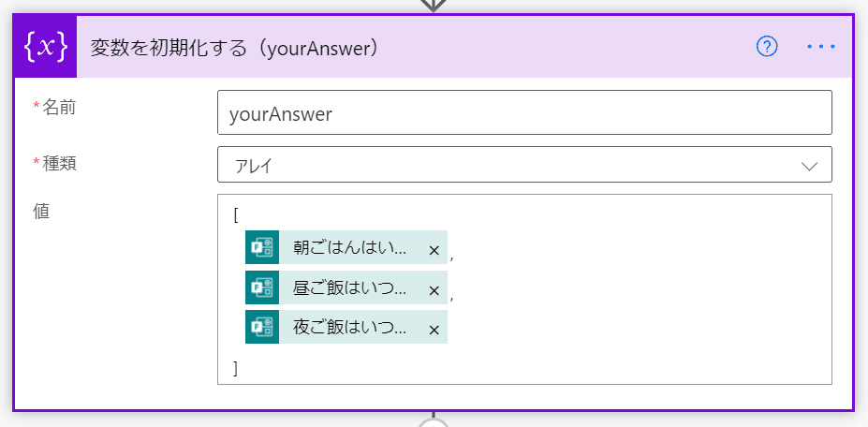Select the 朝ごはんはい... dynamic content token
This screenshot has width=868, height=427.
point(349,249)
